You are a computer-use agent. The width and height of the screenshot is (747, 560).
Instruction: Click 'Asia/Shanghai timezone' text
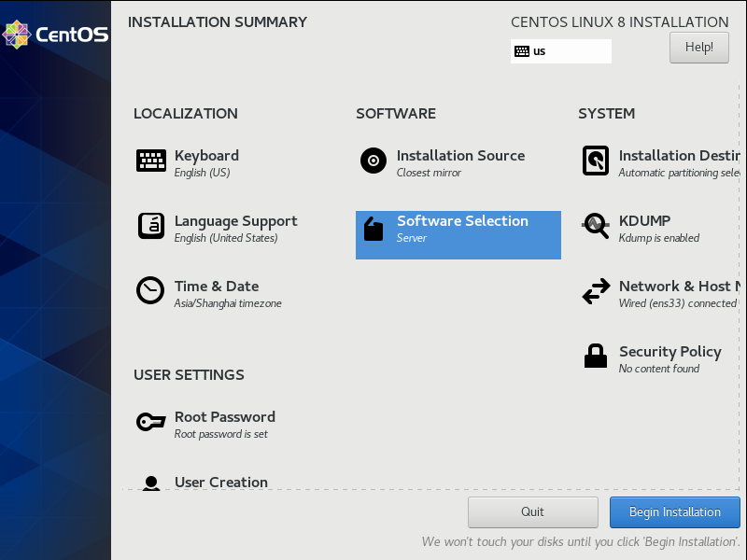pos(228,303)
